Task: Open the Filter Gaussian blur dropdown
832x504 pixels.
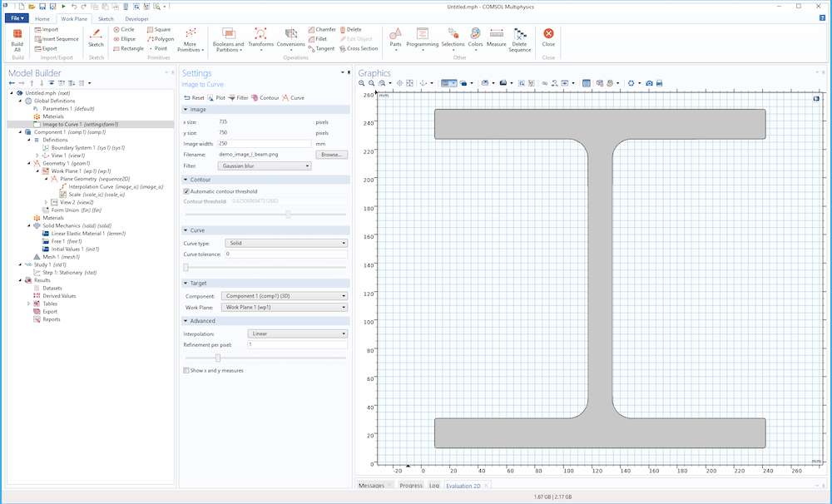Action: (x=265, y=166)
